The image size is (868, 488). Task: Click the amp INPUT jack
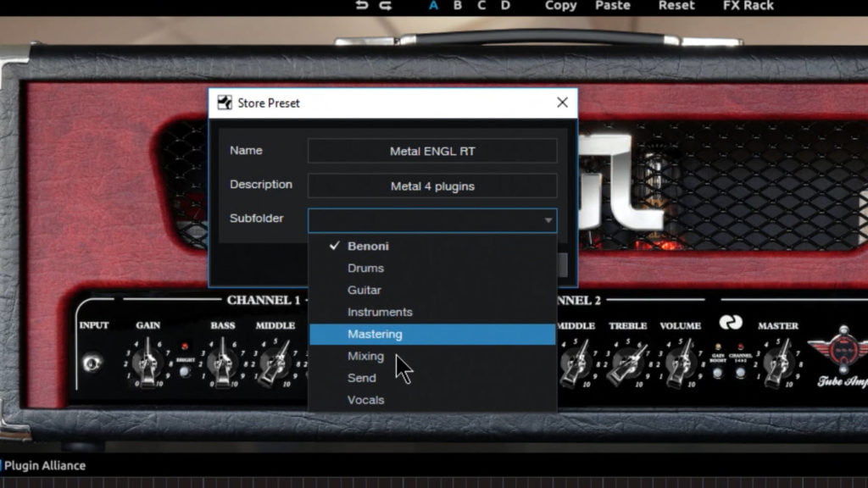[92, 363]
